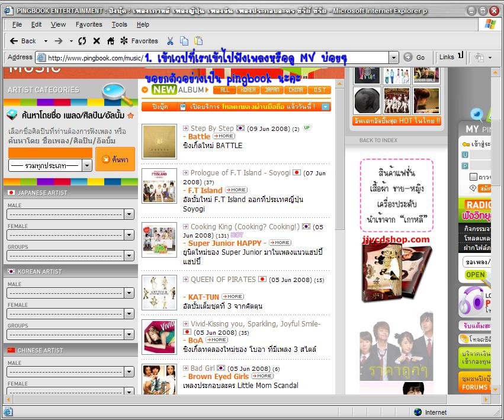Open the Forward button history dropdown

coord(71,41)
